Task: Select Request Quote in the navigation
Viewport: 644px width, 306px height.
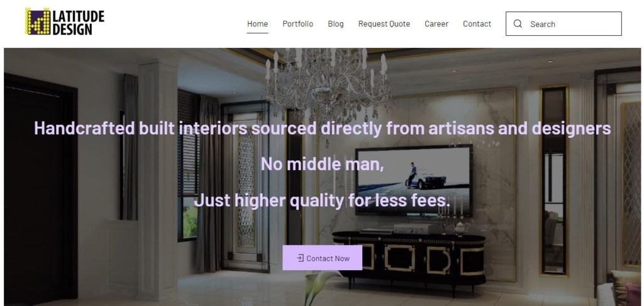Action: [x=384, y=24]
